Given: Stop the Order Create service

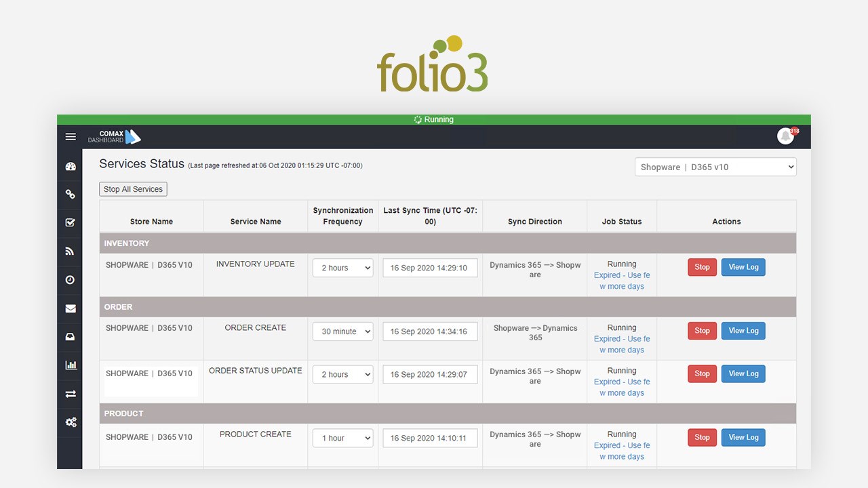Looking at the screenshot, I should (x=702, y=331).
